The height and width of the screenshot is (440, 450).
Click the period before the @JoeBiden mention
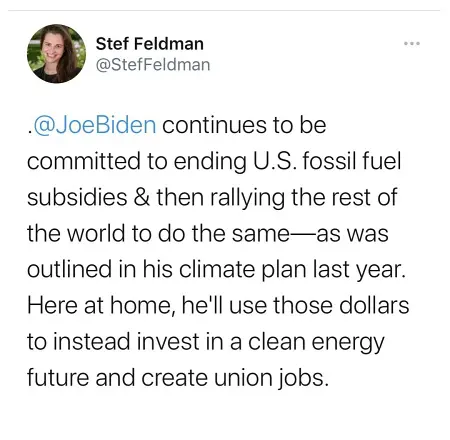click(x=30, y=132)
